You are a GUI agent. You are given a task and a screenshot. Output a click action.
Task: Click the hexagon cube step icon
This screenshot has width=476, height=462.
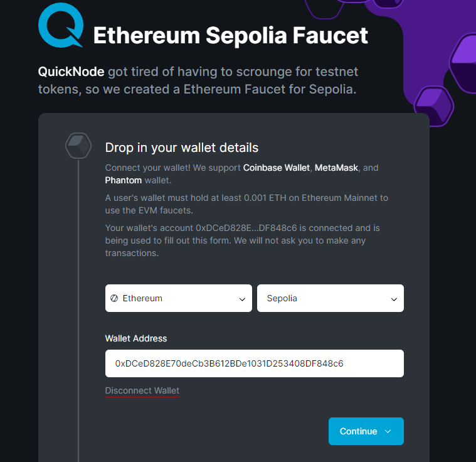click(x=78, y=146)
